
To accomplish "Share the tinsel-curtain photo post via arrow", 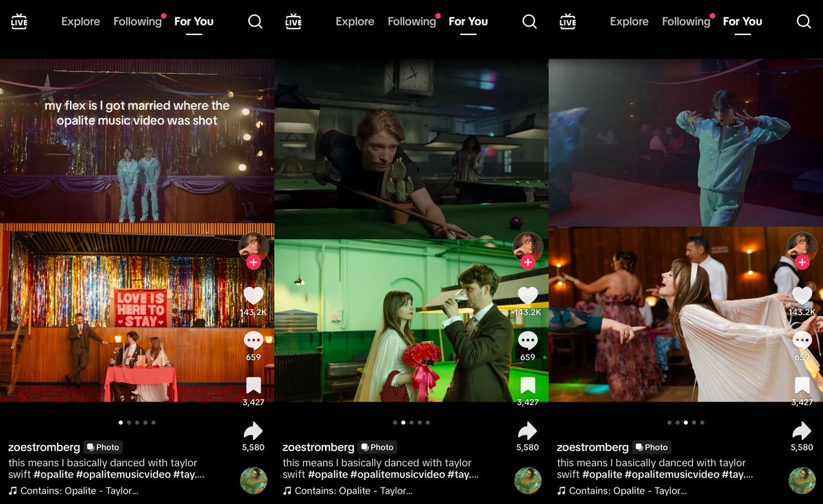I will [254, 431].
